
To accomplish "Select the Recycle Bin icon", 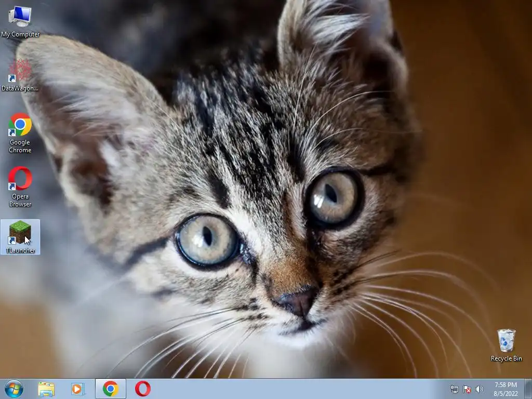I will (x=506, y=345).
